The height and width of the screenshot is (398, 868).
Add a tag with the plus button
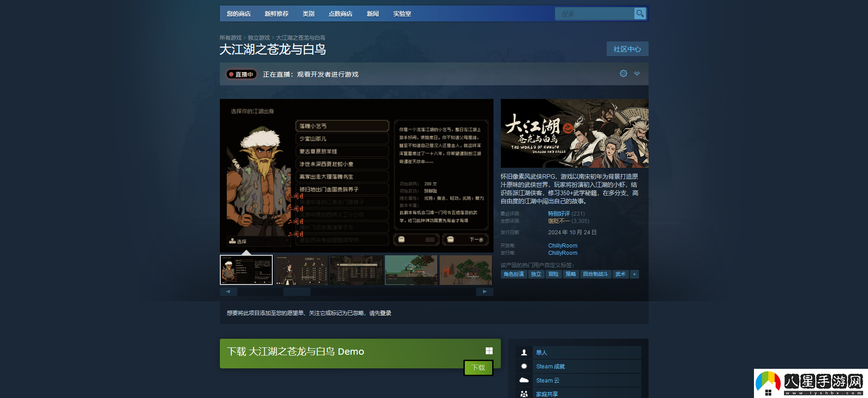click(634, 274)
